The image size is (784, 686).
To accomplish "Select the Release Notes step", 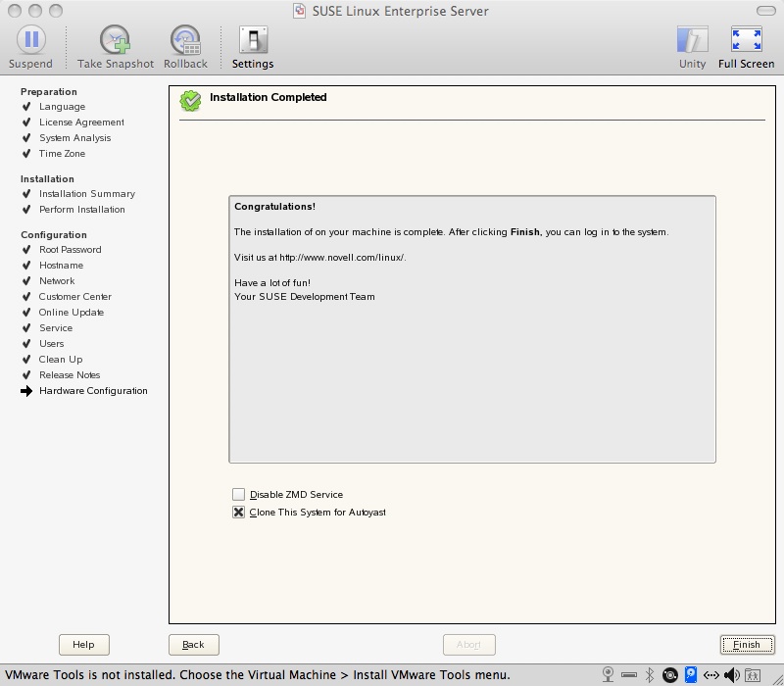I will (70, 375).
